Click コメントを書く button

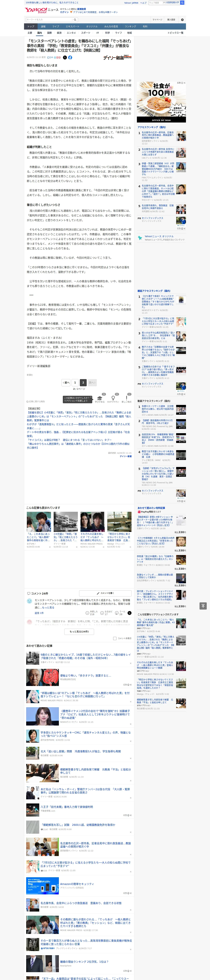coord(105,593)
